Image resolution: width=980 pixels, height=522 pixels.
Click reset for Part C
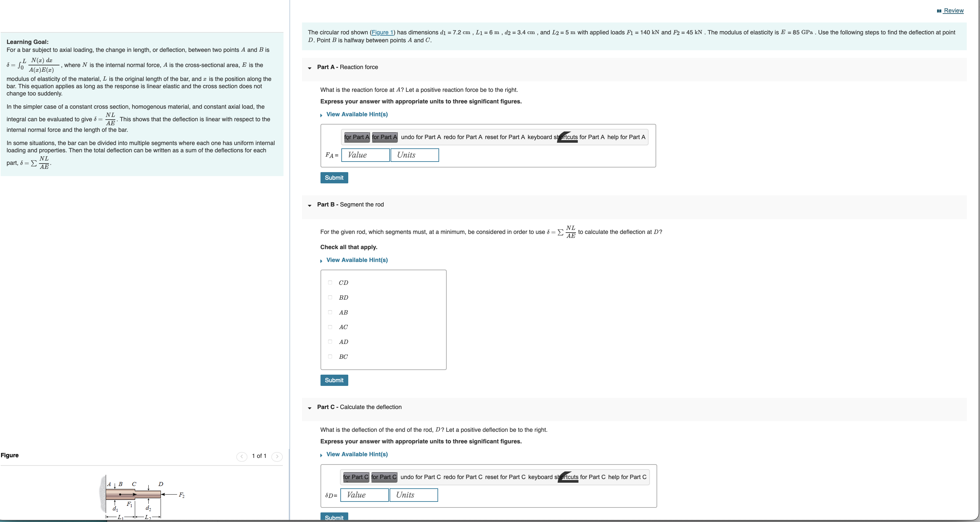[x=505, y=477]
